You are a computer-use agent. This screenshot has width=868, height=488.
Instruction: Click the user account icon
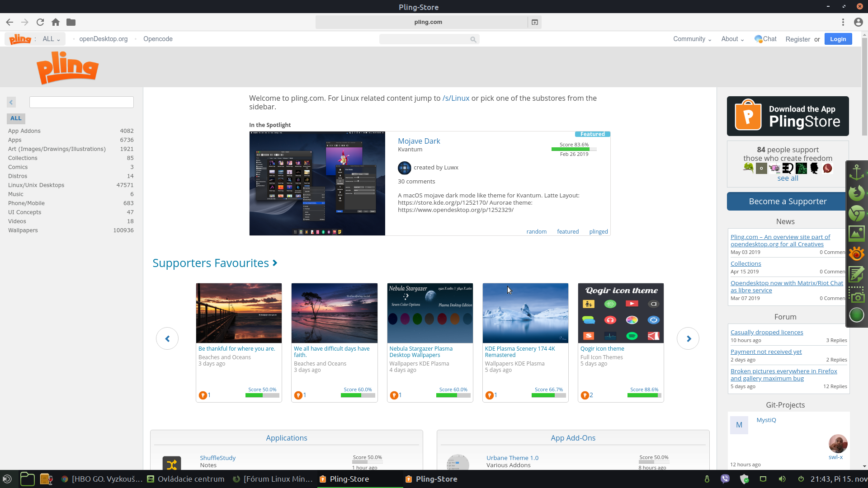coord(858,22)
